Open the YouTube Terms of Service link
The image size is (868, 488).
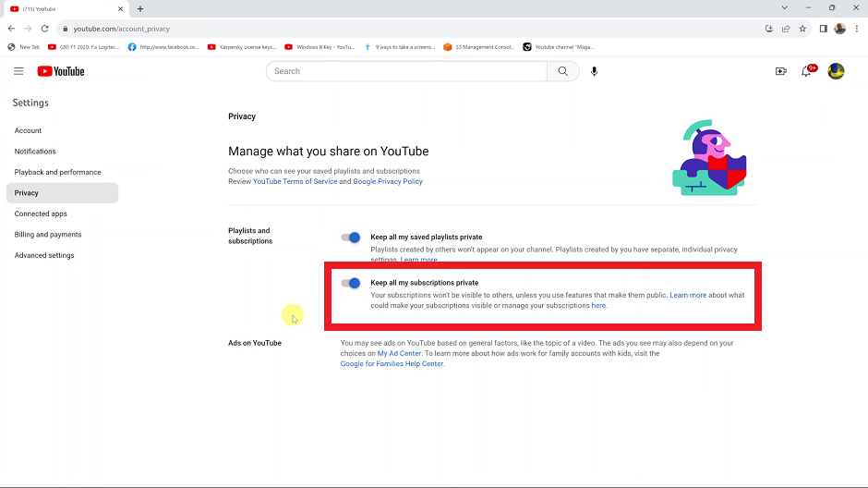tap(295, 182)
